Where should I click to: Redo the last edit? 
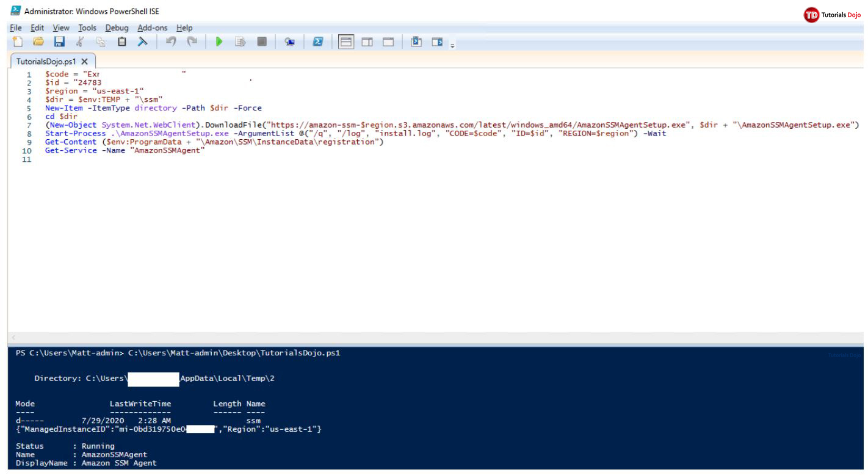[192, 42]
